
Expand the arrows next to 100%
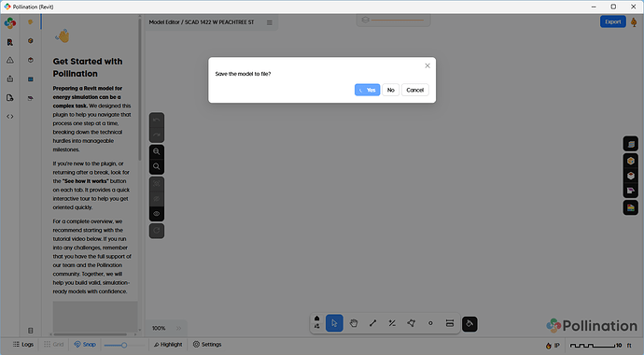[178, 328]
